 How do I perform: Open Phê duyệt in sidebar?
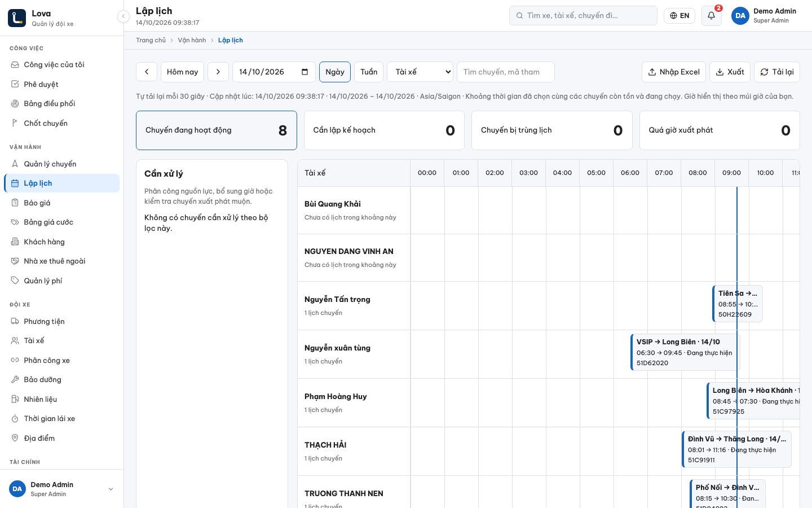(62, 84)
